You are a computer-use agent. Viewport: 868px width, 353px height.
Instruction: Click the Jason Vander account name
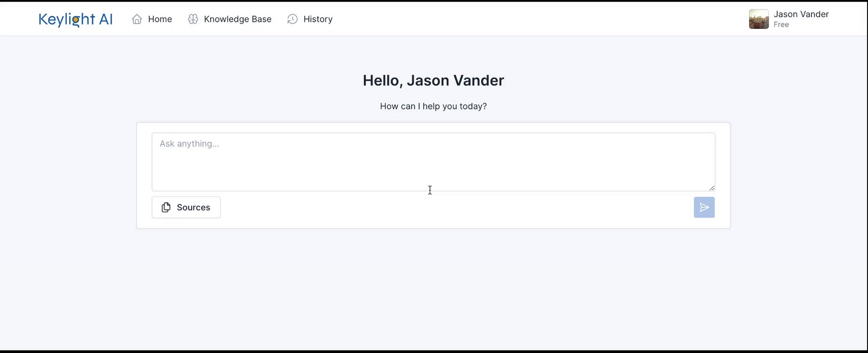pos(801,14)
